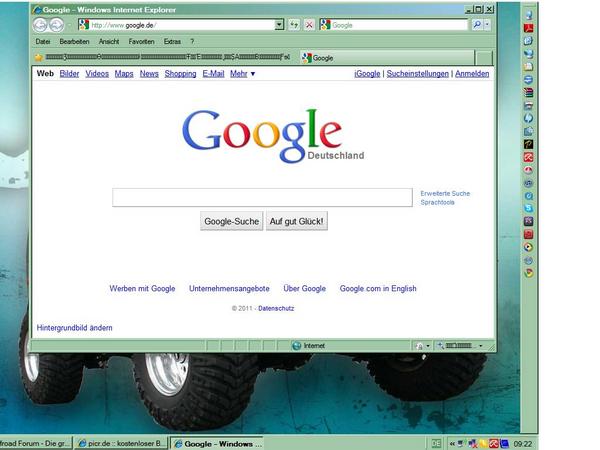This screenshot has height=450, width=600.
Task: Click Unternehmensangebote link
Action: (229, 289)
